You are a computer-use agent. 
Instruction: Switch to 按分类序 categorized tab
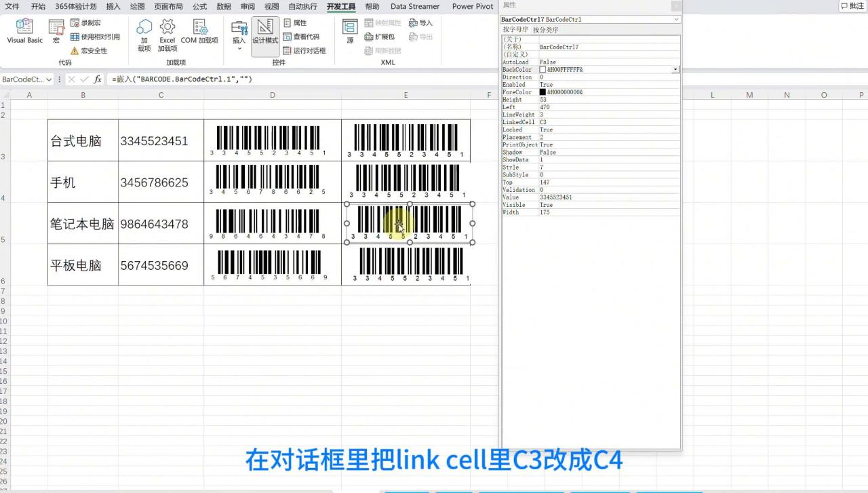coord(546,30)
